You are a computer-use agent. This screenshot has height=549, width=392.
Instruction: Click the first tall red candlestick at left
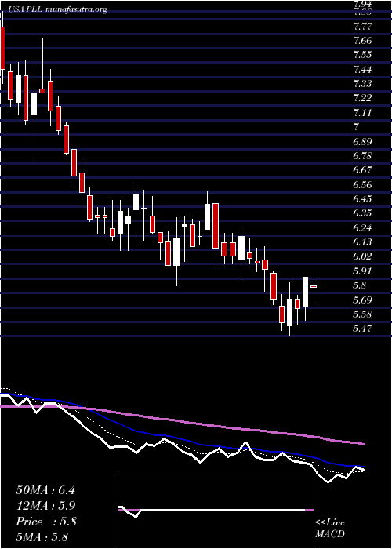pos(3,48)
